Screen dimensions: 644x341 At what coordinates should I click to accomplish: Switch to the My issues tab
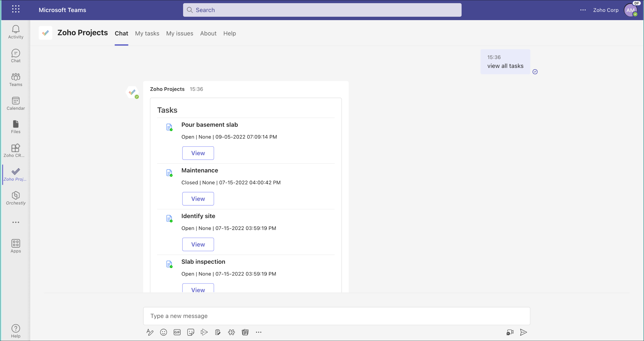(x=179, y=33)
